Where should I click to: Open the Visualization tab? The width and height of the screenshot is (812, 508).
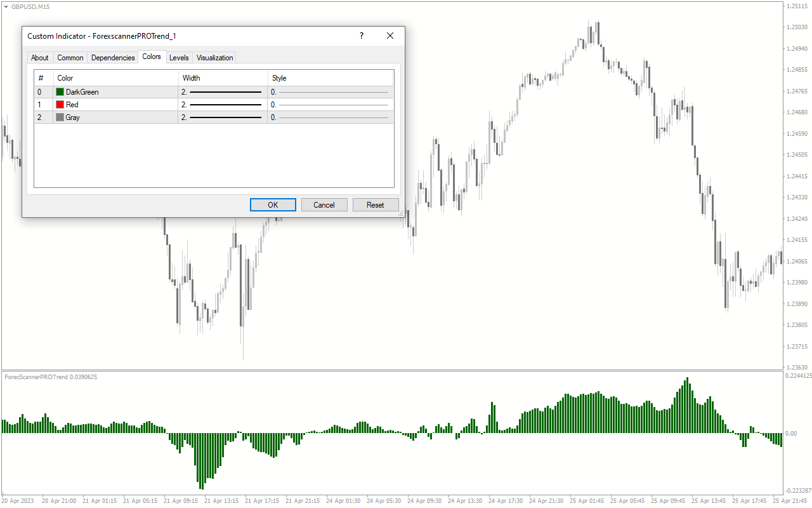click(215, 58)
